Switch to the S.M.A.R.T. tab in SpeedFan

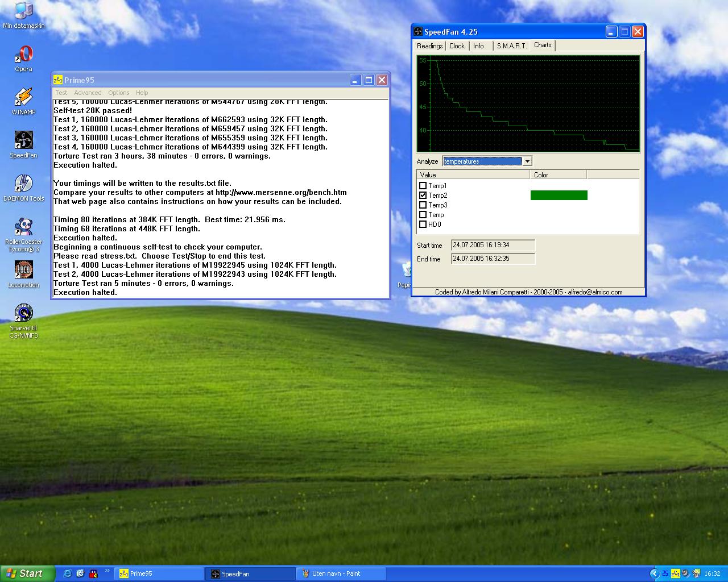tap(511, 46)
